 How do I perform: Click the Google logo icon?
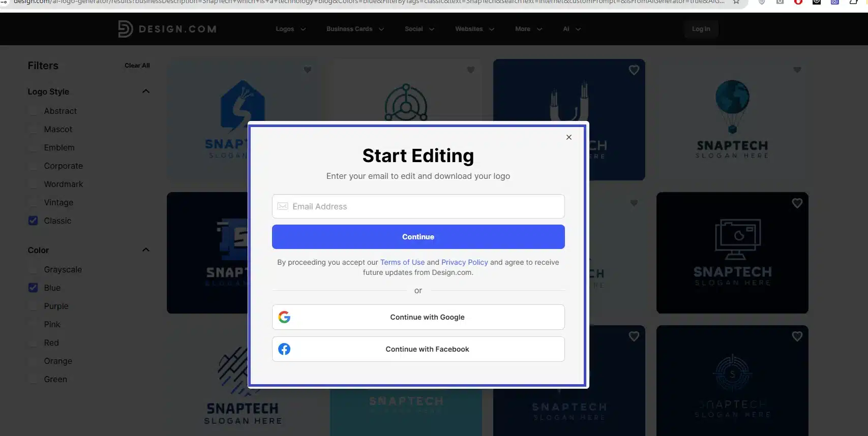pyautogui.click(x=284, y=317)
